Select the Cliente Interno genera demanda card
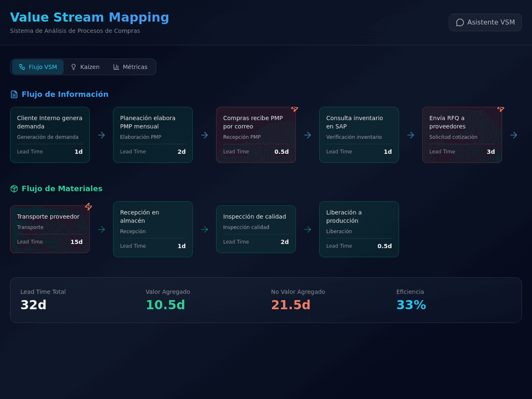The image size is (532, 399). pyautogui.click(x=50, y=135)
